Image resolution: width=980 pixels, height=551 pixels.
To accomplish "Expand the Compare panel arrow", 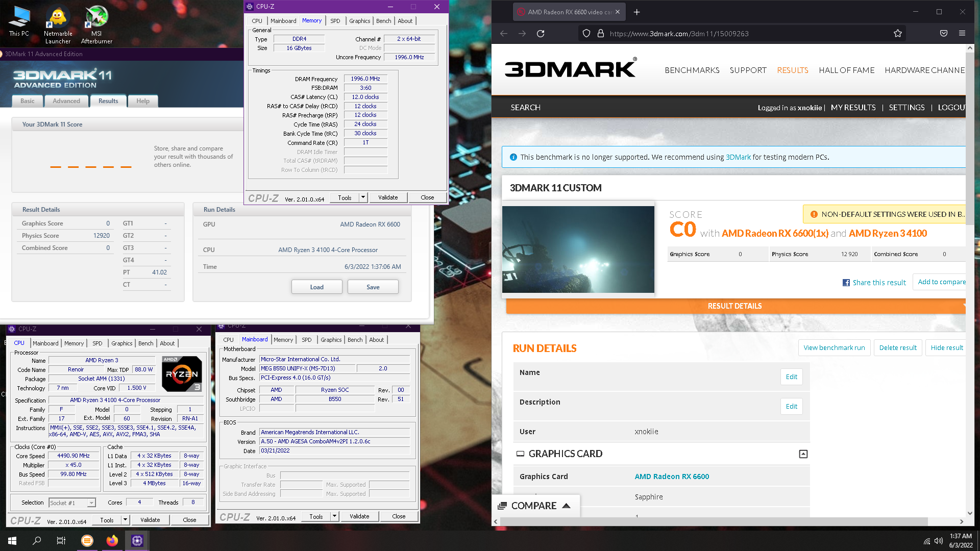I will [x=566, y=506].
